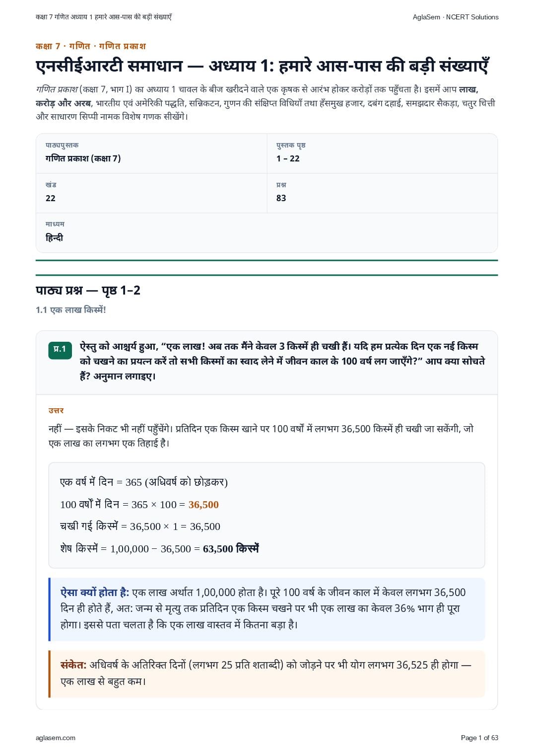Click the संकेत hint box
The width and height of the screenshot is (534, 756).
267,674
